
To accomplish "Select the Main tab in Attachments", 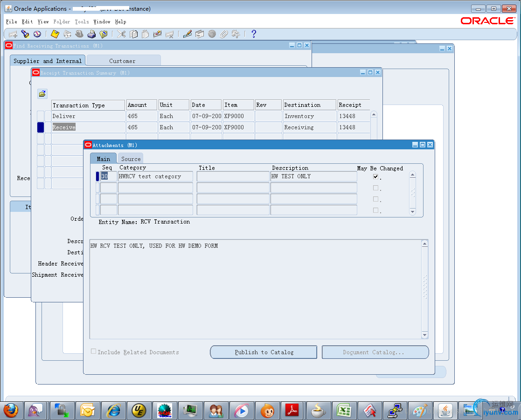I will point(104,159).
